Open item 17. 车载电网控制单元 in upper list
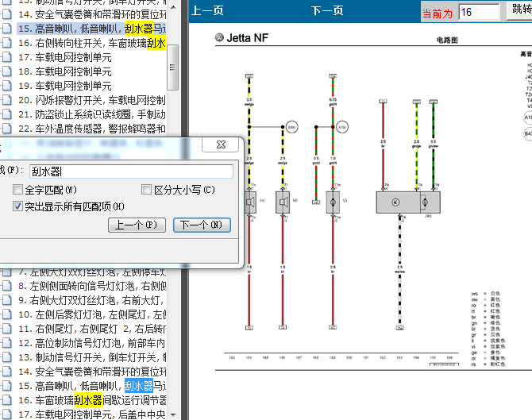This screenshot has height=420, width=532. tap(65, 57)
